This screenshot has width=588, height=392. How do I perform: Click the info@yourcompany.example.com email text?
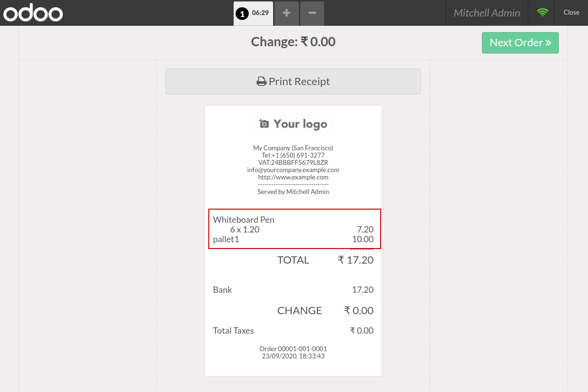click(x=293, y=170)
